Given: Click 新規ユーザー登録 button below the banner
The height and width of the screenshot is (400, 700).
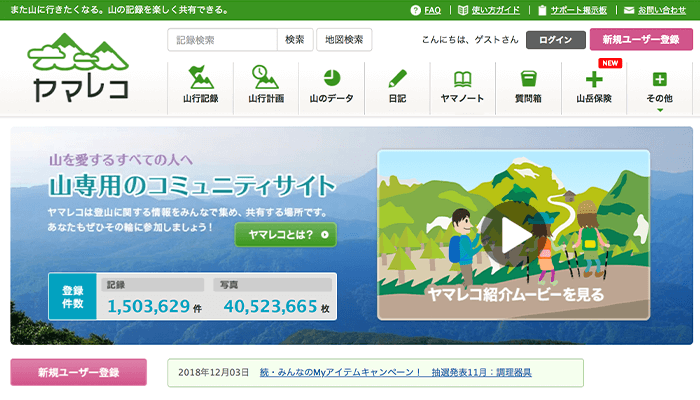Looking at the screenshot, I should tap(79, 372).
